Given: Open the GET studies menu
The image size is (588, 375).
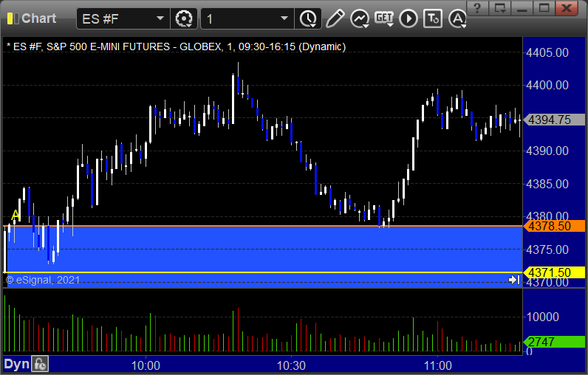Looking at the screenshot, I should tap(384, 18).
